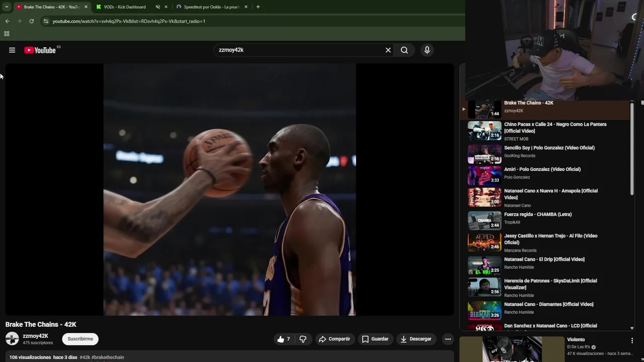Screen dimensions: 644x362
Task: Subscribe with the Suscribirme button
Action: (x=80, y=339)
